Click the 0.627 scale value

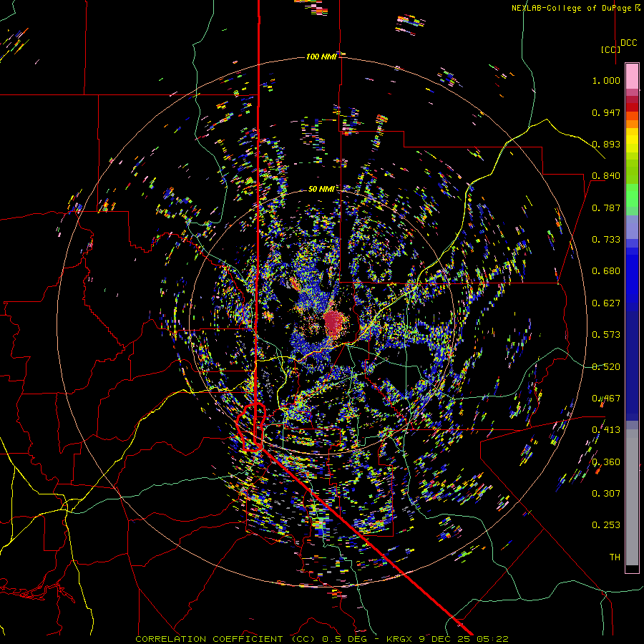click(606, 303)
